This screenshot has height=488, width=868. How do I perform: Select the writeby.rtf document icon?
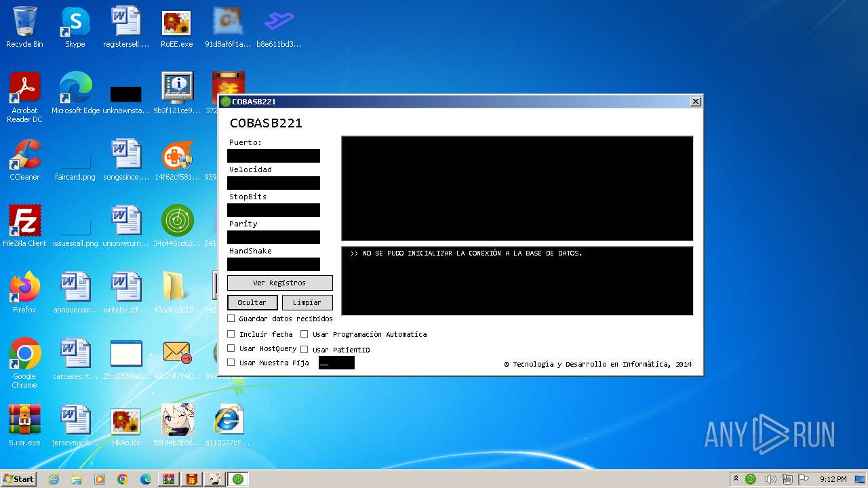pyautogui.click(x=126, y=293)
